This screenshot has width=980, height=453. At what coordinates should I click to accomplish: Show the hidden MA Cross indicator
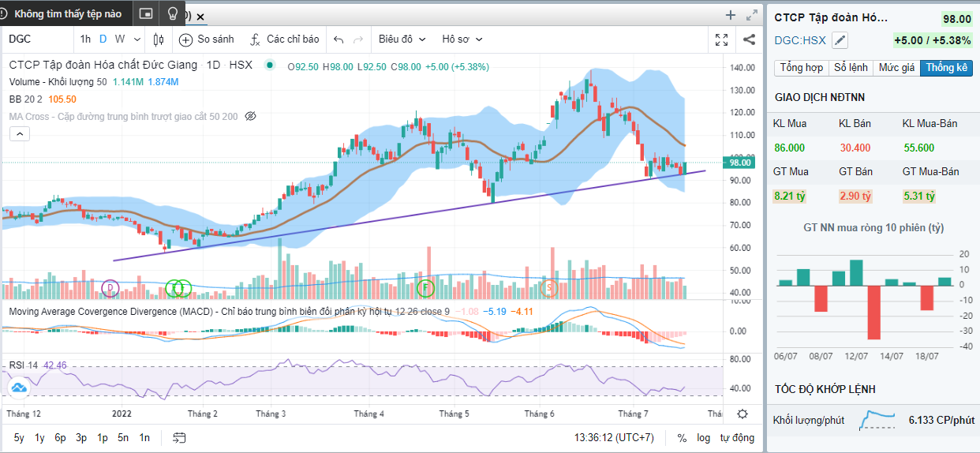click(x=251, y=116)
